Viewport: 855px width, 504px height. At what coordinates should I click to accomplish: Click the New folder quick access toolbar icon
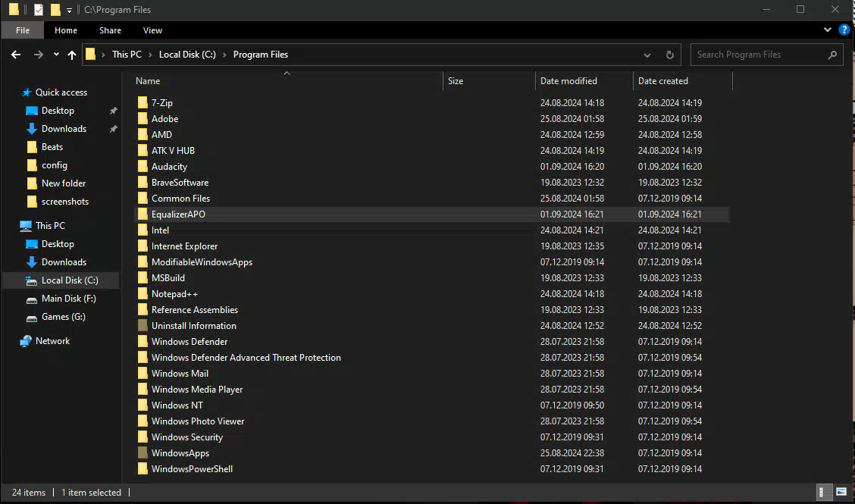click(x=55, y=9)
